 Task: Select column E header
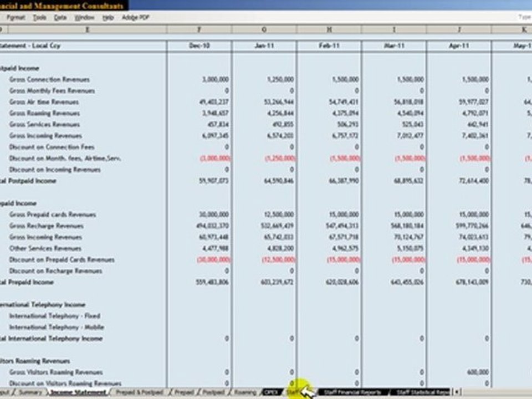click(x=87, y=30)
